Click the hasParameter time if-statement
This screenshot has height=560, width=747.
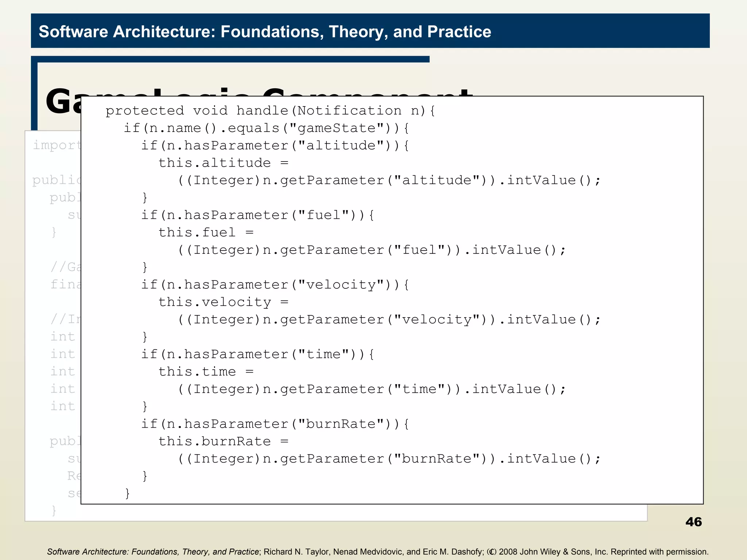(x=258, y=354)
